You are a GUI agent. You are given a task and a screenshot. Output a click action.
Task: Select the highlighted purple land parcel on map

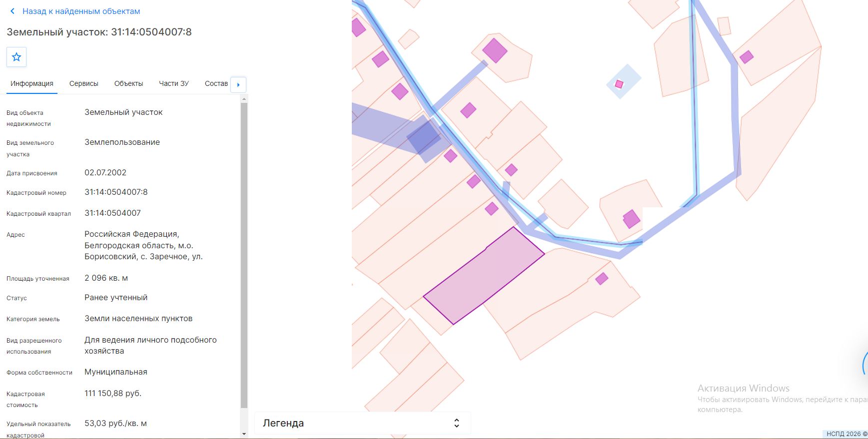pyautogui.click(x=484, y=276)
